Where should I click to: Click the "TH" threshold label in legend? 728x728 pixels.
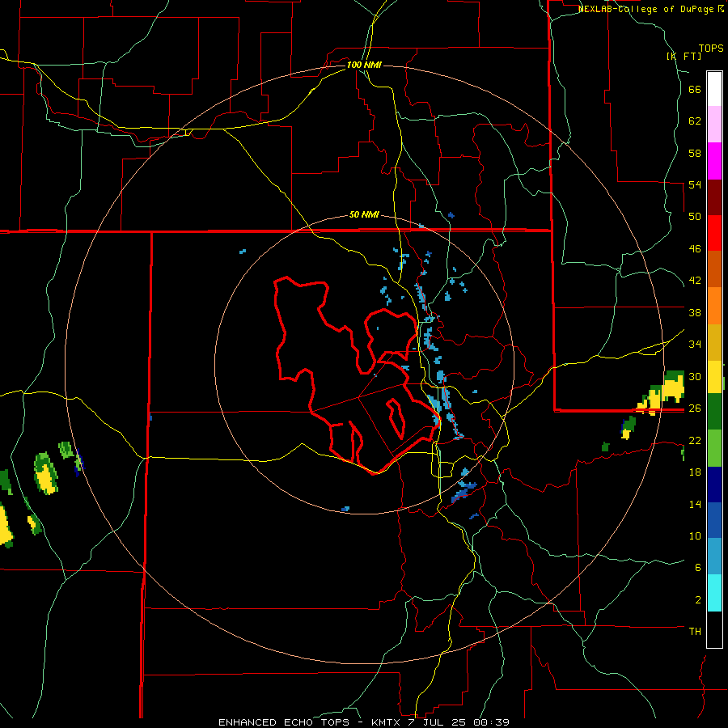point(695,632)
